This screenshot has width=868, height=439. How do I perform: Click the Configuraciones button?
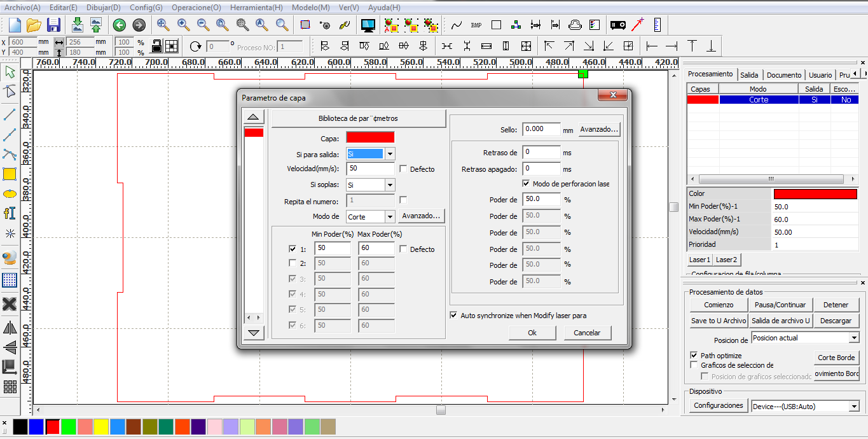(719, 405)
